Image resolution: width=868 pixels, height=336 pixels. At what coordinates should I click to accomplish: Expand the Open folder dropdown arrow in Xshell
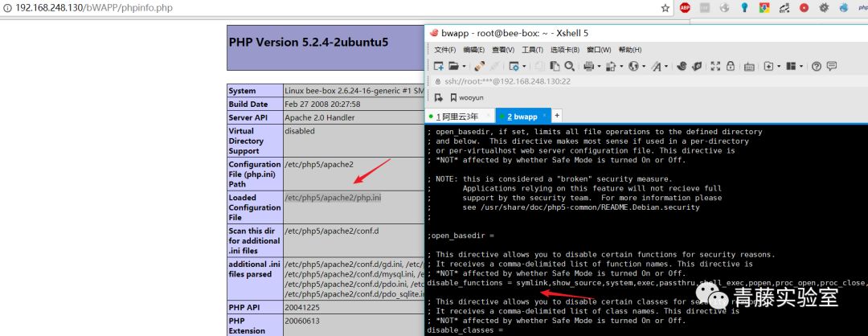click(464, 67)
